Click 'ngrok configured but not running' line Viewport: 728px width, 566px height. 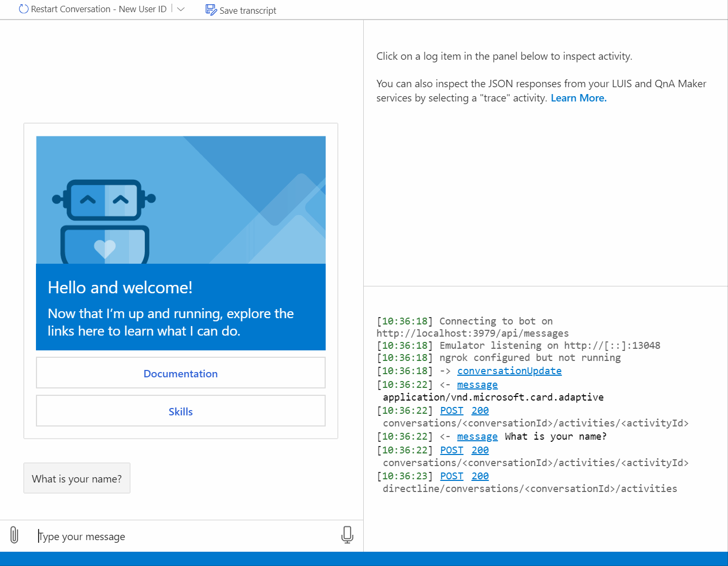pos(530,358)
